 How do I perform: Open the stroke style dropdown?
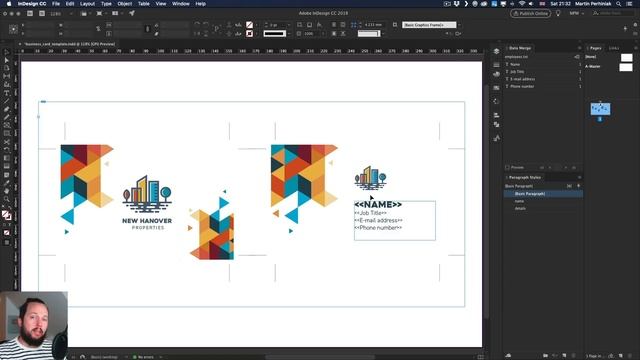pos(289,33)
